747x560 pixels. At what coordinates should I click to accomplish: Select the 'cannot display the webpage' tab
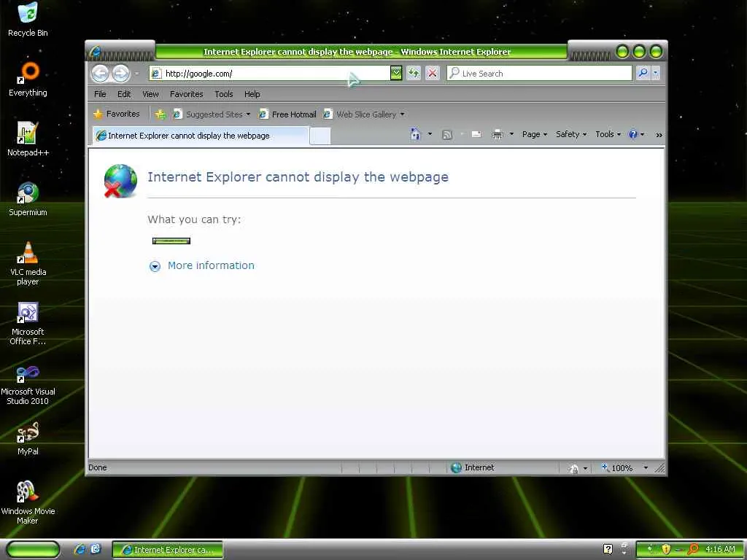tap(200, 136)
